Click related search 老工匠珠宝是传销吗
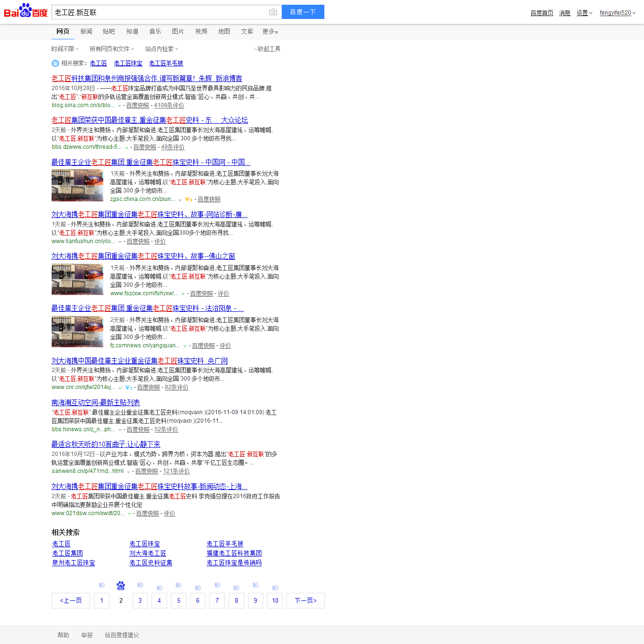This screenshot has height=644, width=644. tap(234, 563)
